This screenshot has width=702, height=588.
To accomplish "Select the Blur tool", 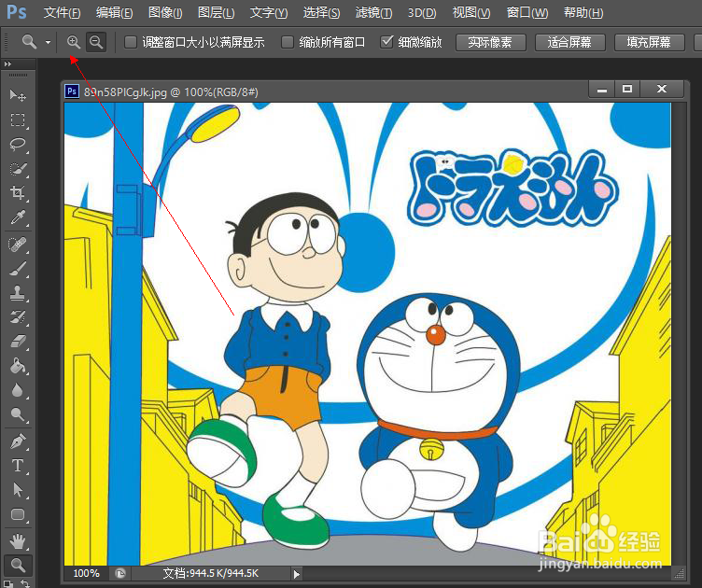I will tap(18, 390).
